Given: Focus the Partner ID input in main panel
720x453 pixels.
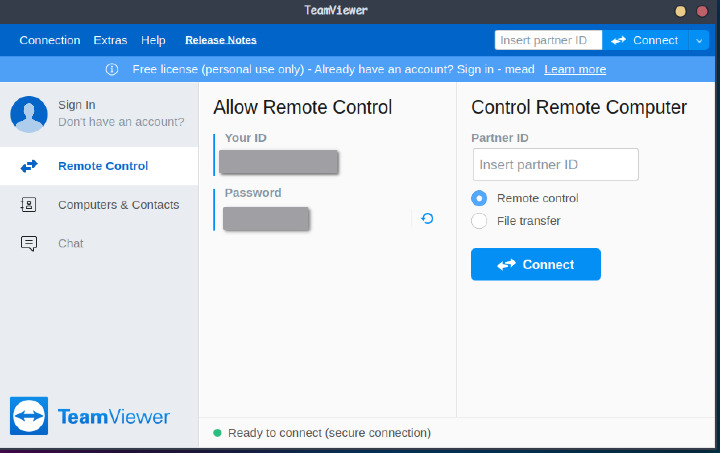Looking at the screenshot, I should point(556,164).
